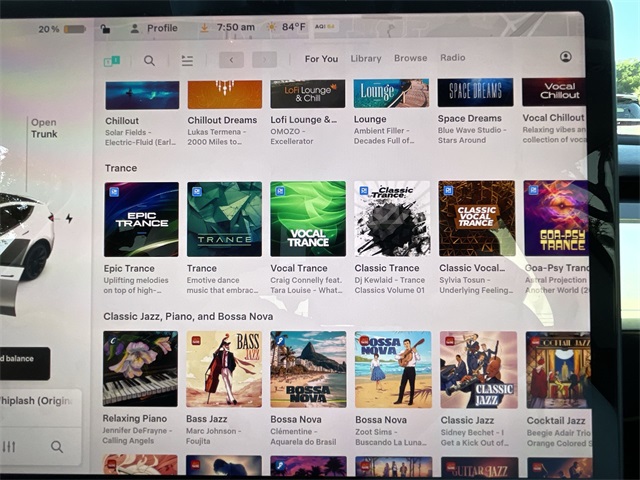The image size is (640, 480).
Task: Select the Space Dreams title text
Action: [470, 118]
